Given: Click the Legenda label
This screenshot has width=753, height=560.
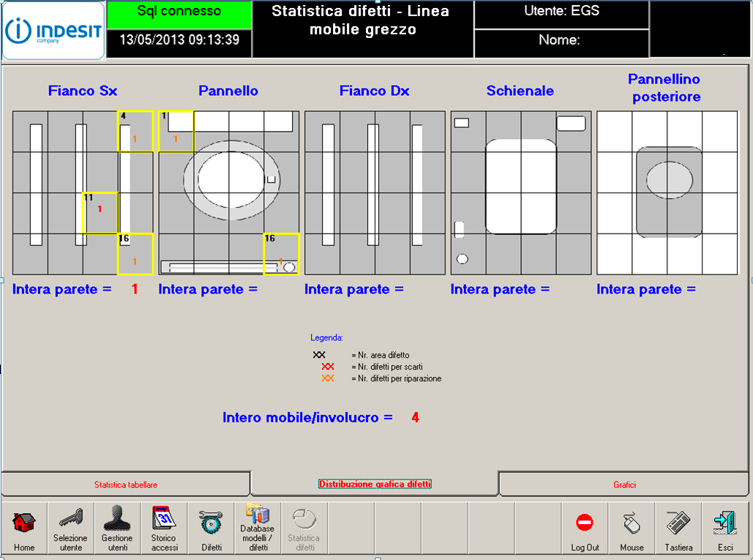Looking at the screenshot, I should 326,337.
